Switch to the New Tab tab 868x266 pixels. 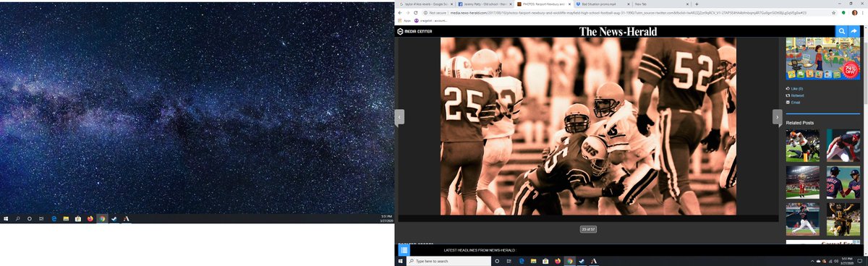pos(661,4)
